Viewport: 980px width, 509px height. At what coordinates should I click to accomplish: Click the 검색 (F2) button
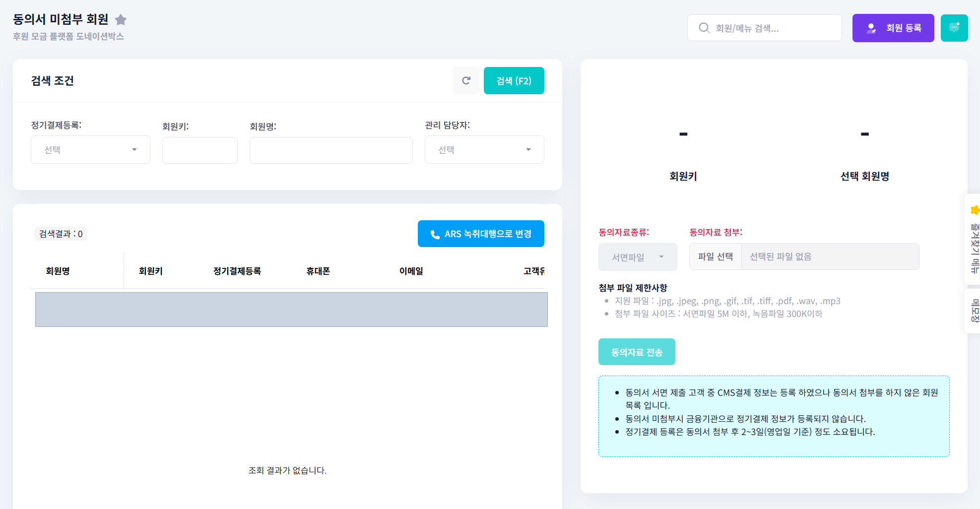tap(514, 80)
